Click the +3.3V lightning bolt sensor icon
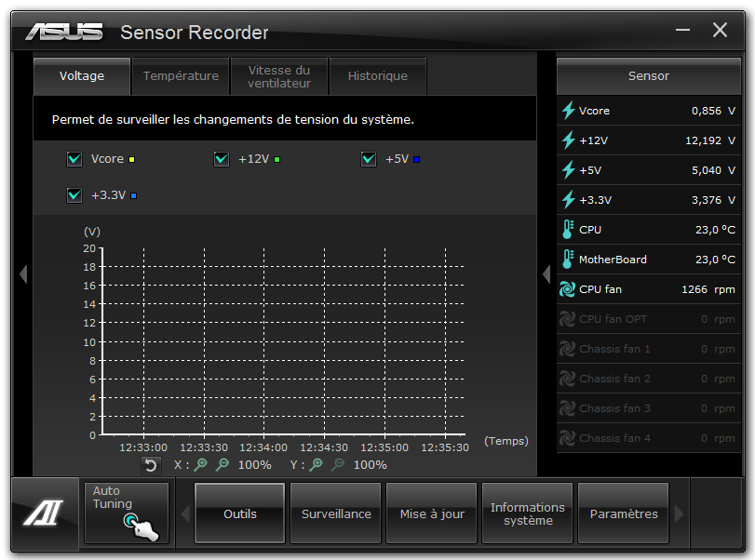This screenshot has height=560, width=755. coord(568,200)
